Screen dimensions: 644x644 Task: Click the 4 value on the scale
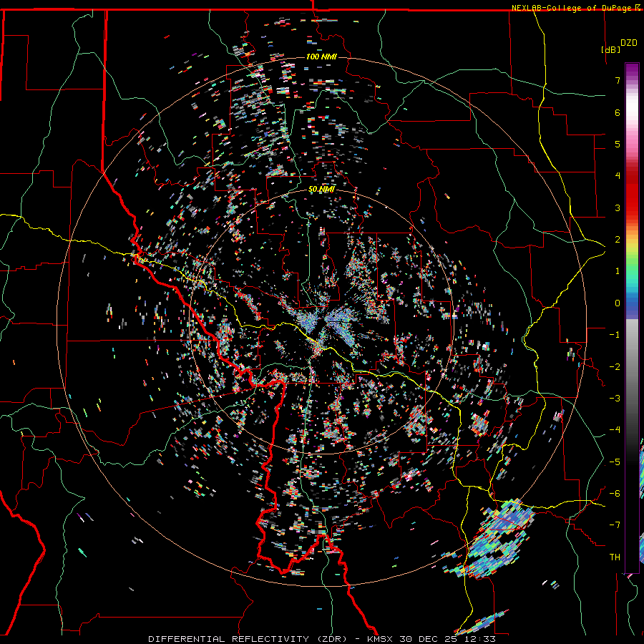(x=618, y=175)
